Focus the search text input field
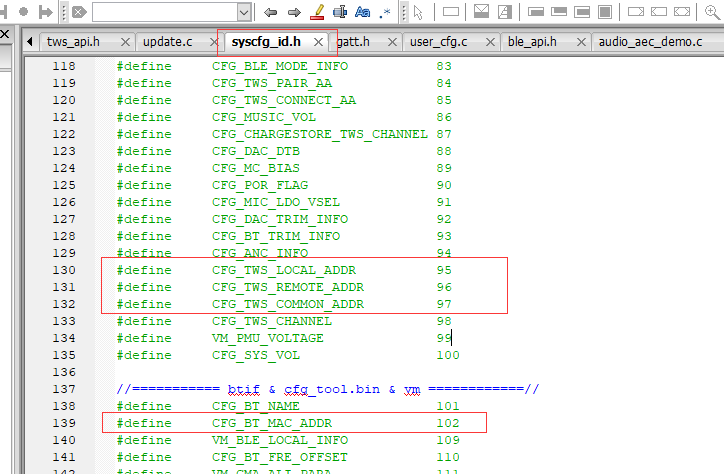 point(165,12)
